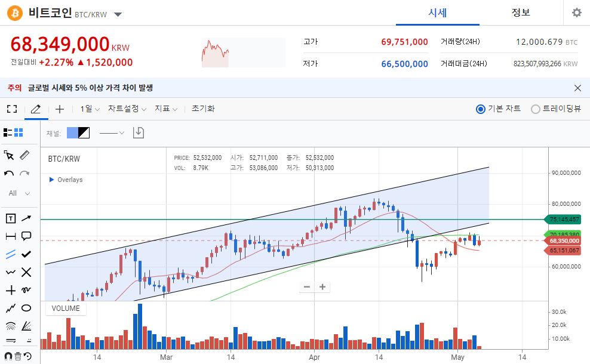Click the BTC/KRW chart title label

coord(64,159)
